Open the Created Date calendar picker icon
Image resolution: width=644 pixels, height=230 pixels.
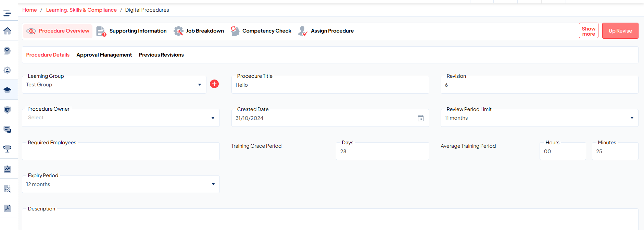[420, 118]
